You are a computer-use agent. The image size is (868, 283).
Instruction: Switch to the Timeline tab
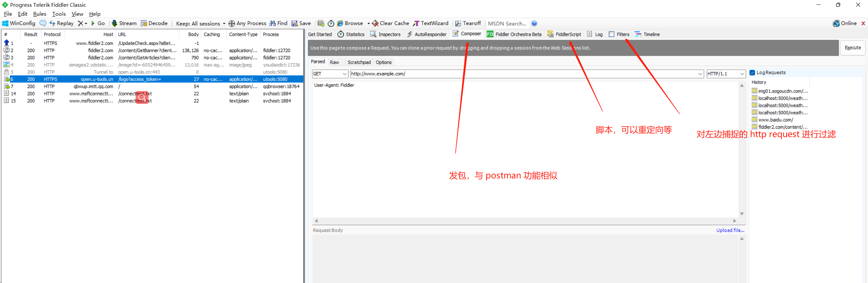647,34
